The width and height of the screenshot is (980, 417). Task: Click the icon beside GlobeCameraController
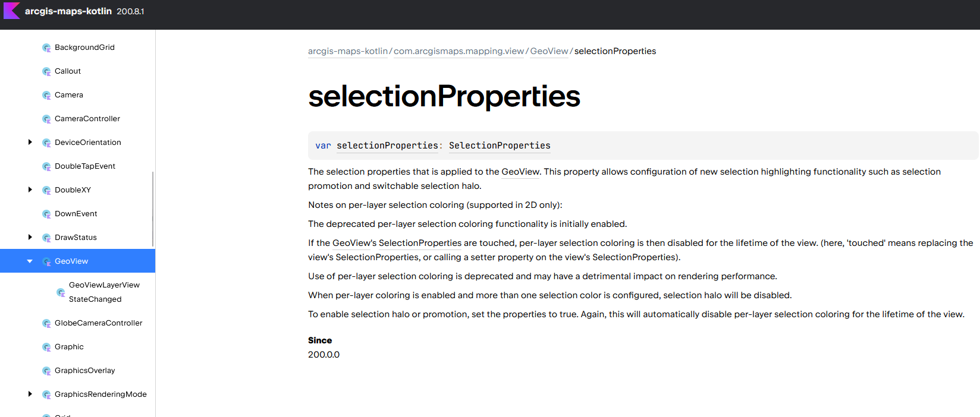[46, 323]
